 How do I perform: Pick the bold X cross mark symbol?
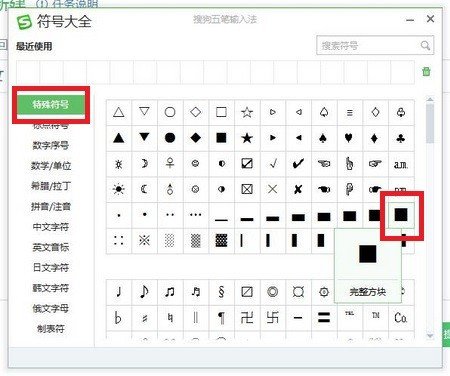point(298,189)
